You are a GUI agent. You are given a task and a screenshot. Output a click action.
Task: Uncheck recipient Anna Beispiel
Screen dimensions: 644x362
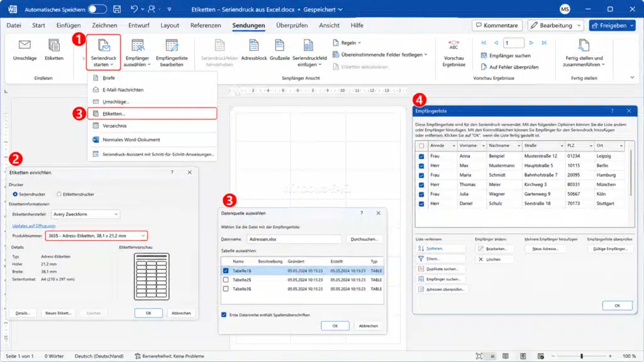[421, 156]
